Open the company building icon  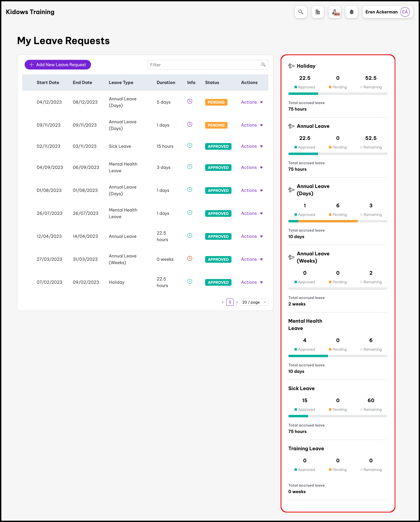click(317, 12)
